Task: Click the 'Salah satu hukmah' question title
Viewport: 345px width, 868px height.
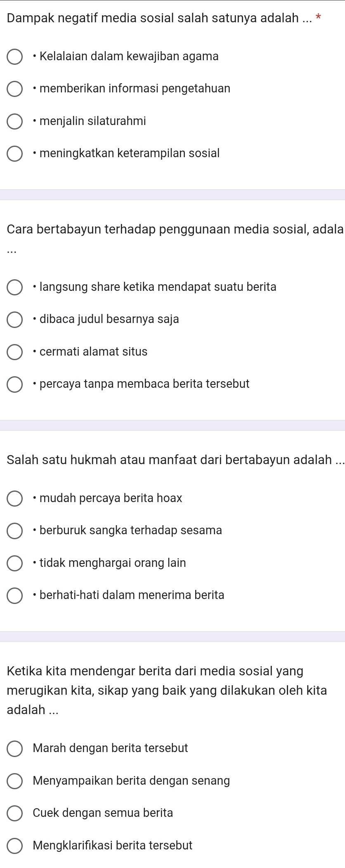Action: 169,460
